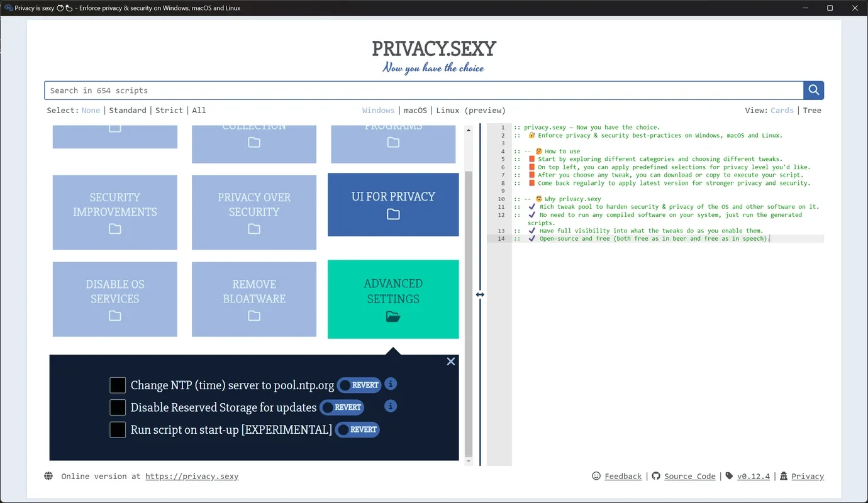Viewport: 868px width, 503px height.
Task: Click the Search in 654 scripts field
Action: tap(424, 91)
